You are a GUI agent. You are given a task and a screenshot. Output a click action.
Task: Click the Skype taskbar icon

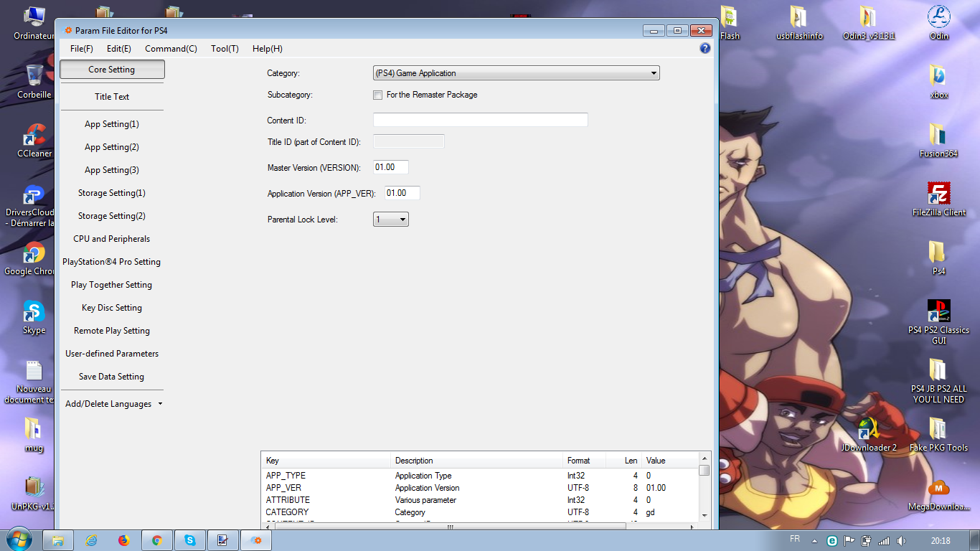190,540
